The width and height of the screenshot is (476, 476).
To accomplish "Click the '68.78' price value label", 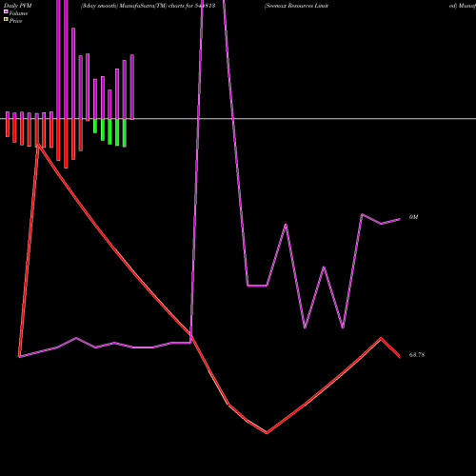I will tap(417, 355).
